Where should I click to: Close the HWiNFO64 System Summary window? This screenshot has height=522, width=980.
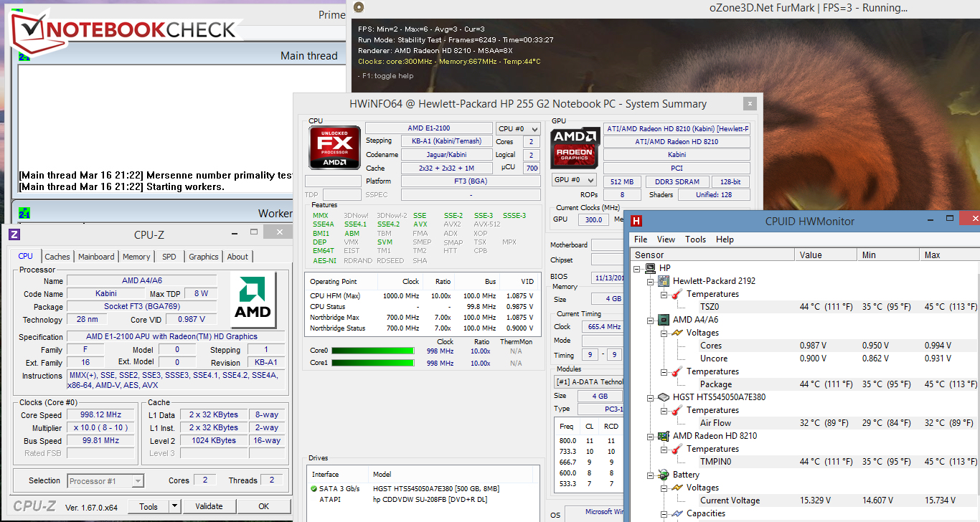pos(750,104)
